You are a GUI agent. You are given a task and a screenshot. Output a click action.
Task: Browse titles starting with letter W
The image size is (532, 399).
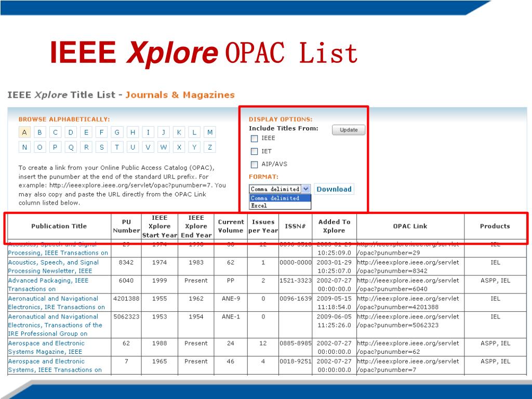click(x=164, y=147)
